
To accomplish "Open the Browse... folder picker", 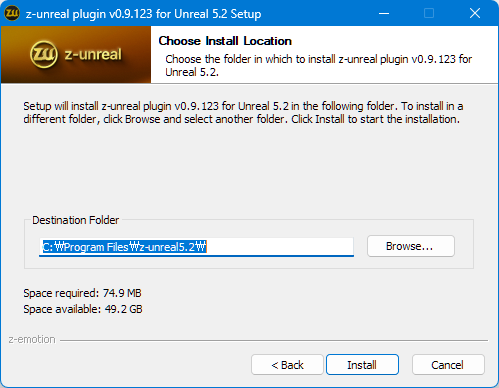I will (x=411, y=246).
